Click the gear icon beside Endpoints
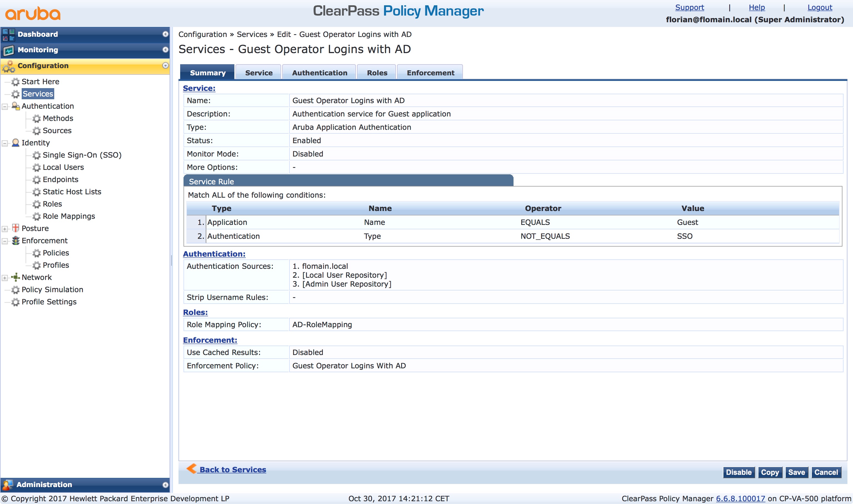Screen dimensions: 853x504 36,180
